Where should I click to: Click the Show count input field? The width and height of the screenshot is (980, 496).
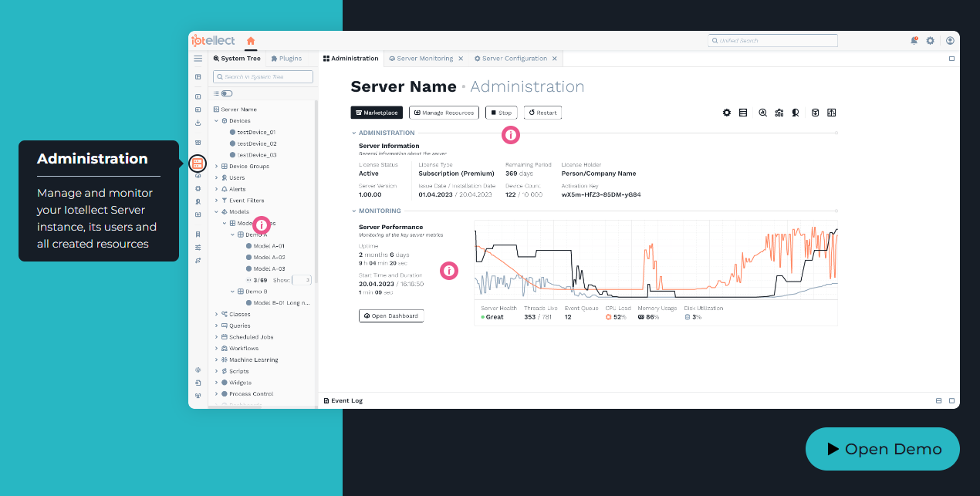tap(302, 280)
